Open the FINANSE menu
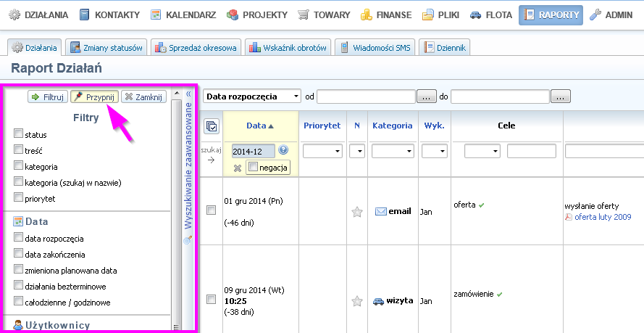 (387, 15)
